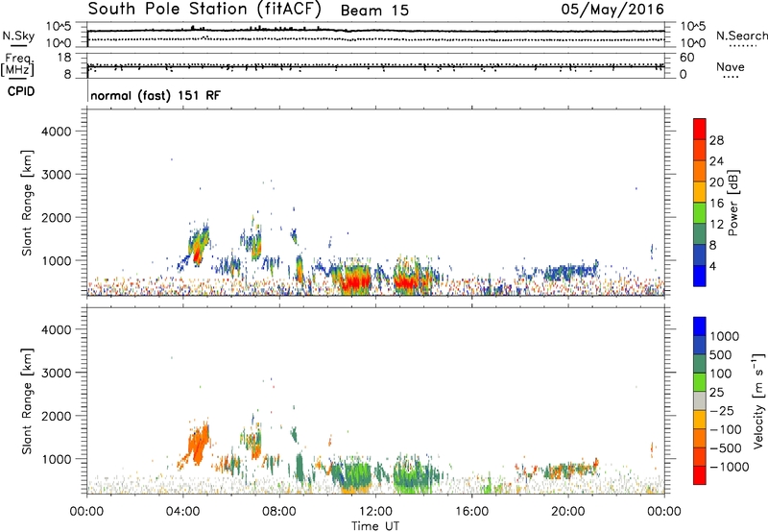Click the "20" value on Power colorbar
The image size is (768, 532).
[716, 182]
